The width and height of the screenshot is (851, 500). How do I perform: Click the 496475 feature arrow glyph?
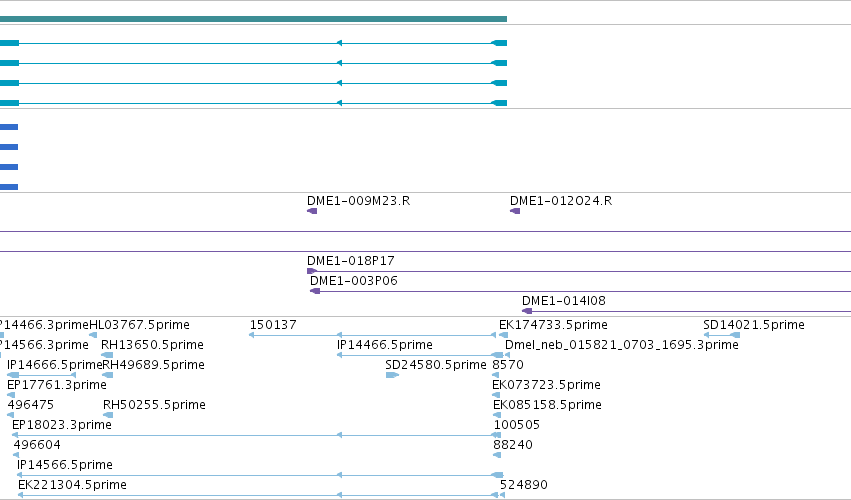pos(10,415)
